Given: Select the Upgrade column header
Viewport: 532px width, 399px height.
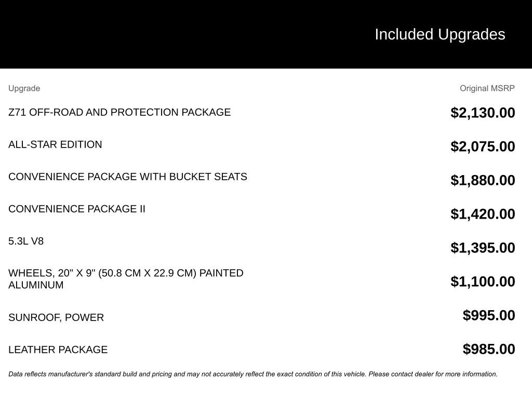Looking at the screenshot, I should click(24, 88).
